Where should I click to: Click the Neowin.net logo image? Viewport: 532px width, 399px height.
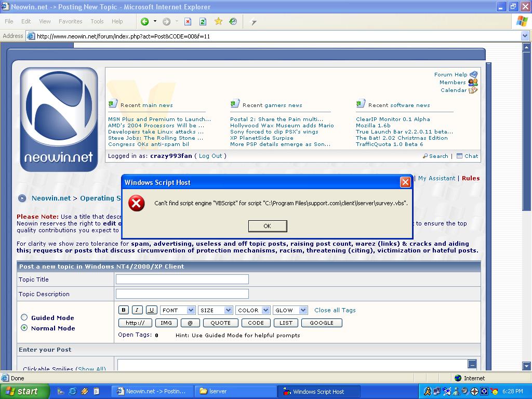coord(59,119)
